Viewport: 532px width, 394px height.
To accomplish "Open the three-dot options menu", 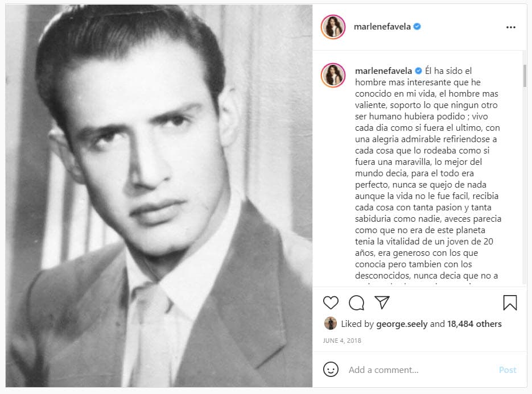I will pos(510,26).
